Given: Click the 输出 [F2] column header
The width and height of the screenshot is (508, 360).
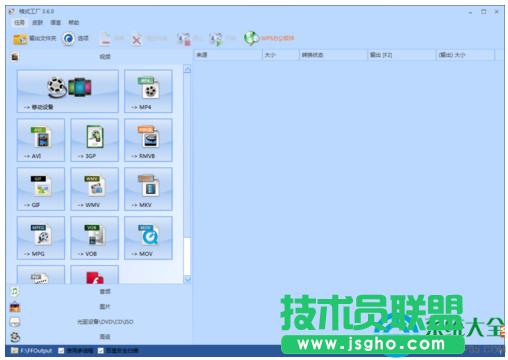Looking at the screenshot, I should (401, 55).
